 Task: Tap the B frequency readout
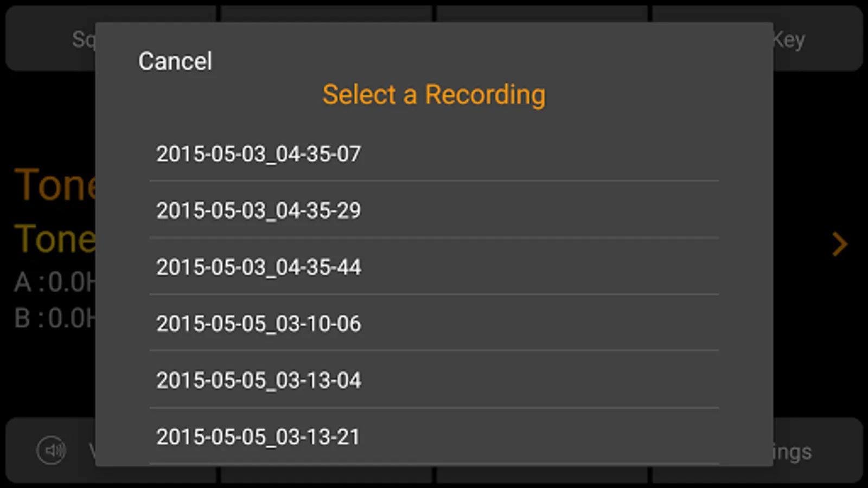(x=54, y=318)
